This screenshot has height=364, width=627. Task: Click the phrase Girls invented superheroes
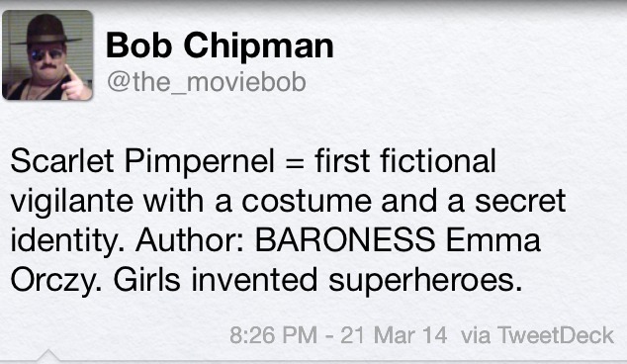pos(317,280)
